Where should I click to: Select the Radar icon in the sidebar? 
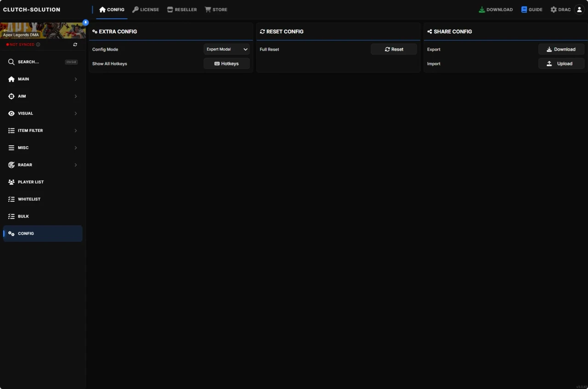pos(11,165)
